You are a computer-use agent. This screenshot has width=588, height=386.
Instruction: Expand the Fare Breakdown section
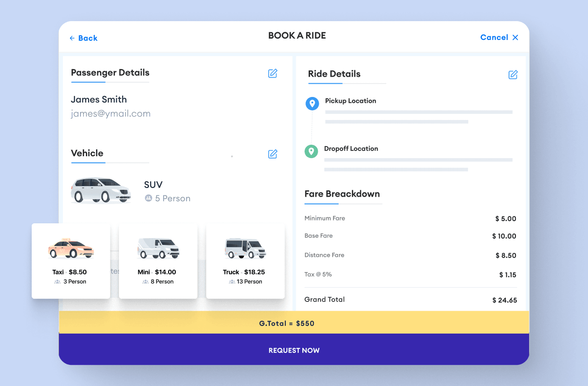(343, 194)
